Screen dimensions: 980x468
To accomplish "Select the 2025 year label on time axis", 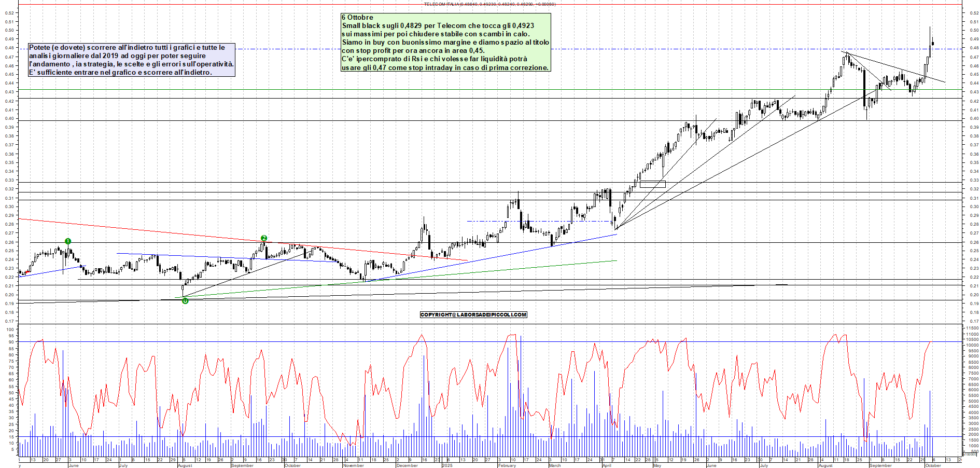I will coord(447,465).
